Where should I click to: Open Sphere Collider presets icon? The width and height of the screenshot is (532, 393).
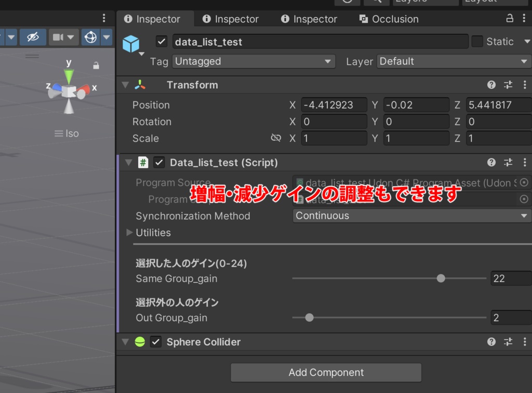(x=508, y=342)
